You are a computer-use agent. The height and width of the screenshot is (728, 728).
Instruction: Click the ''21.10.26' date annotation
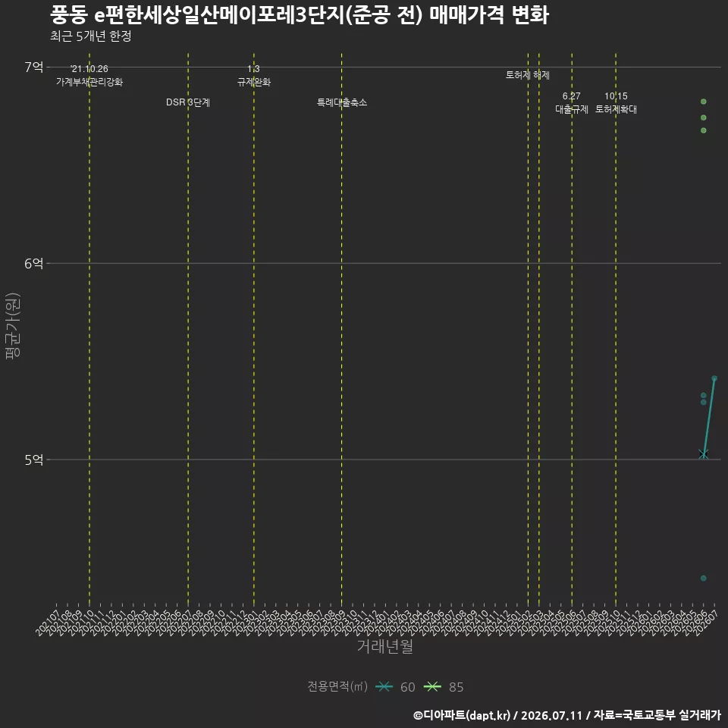tap(89, 69)
